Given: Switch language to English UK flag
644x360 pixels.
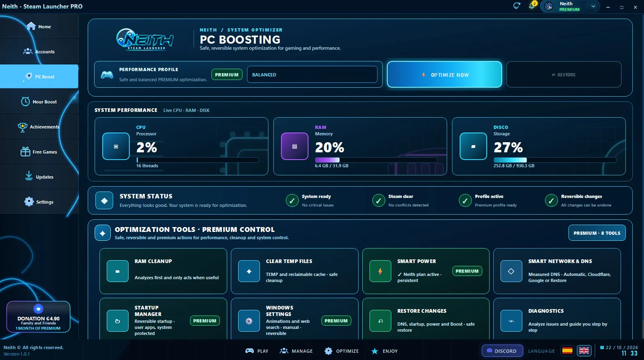Looking at the screenshot, I should 584,351.
